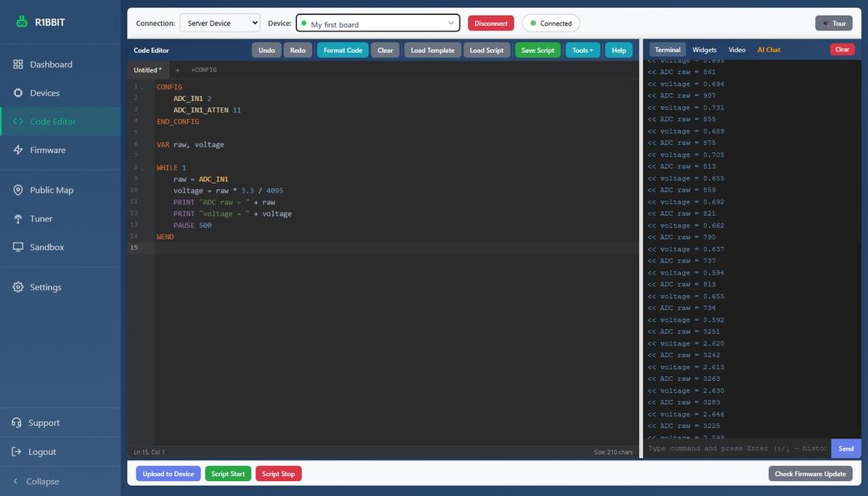Click the Dashboard grid icon
The image size is (868, 496).
pos(17,64)
